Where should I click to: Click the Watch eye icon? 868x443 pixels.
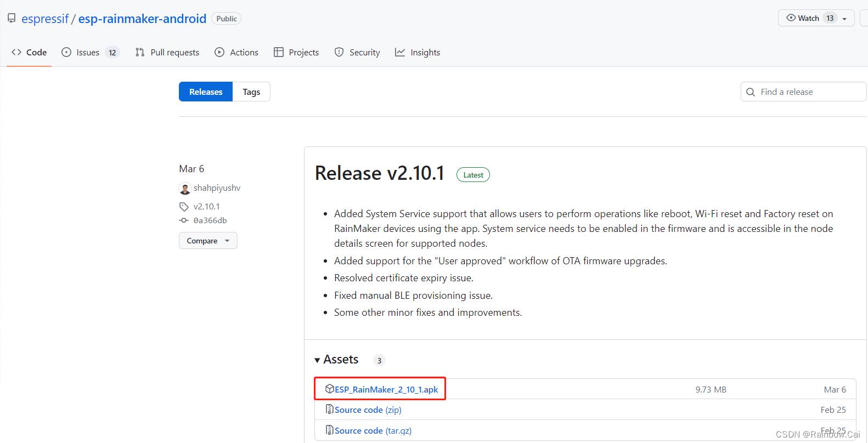pos(791,18)
